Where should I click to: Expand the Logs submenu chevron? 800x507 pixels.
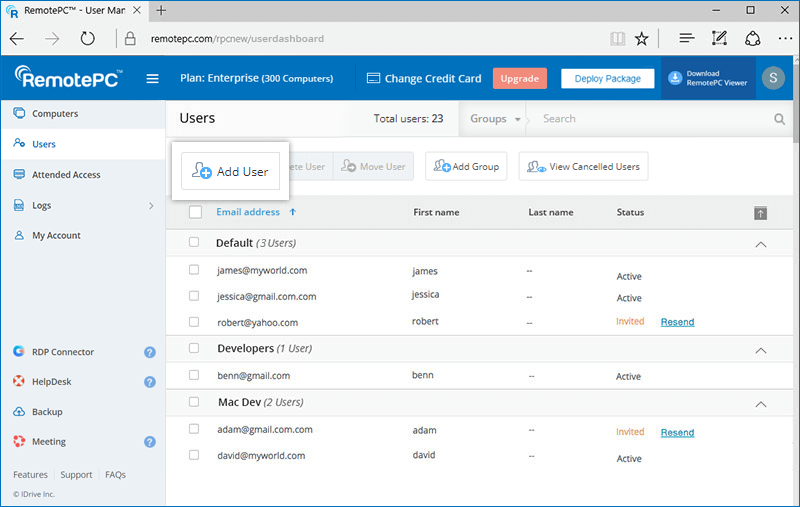(151, 206)
